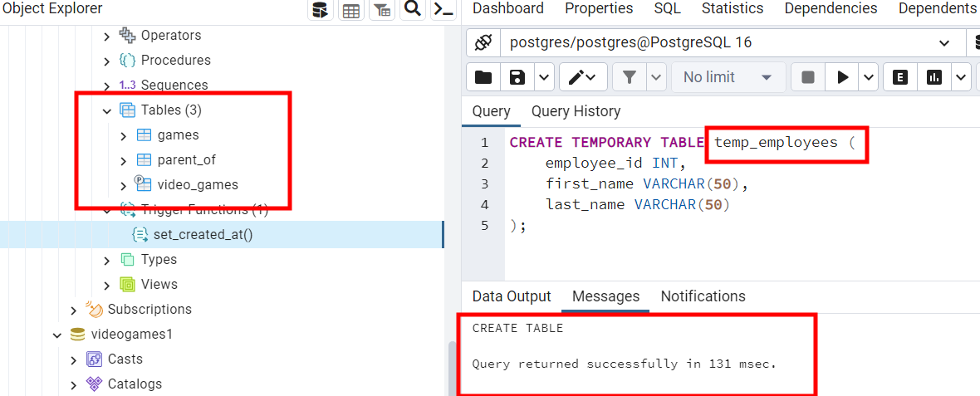
Task: Open the connection dropdown for postgres@PostgreSQL 16
Action: coord(944,43)
